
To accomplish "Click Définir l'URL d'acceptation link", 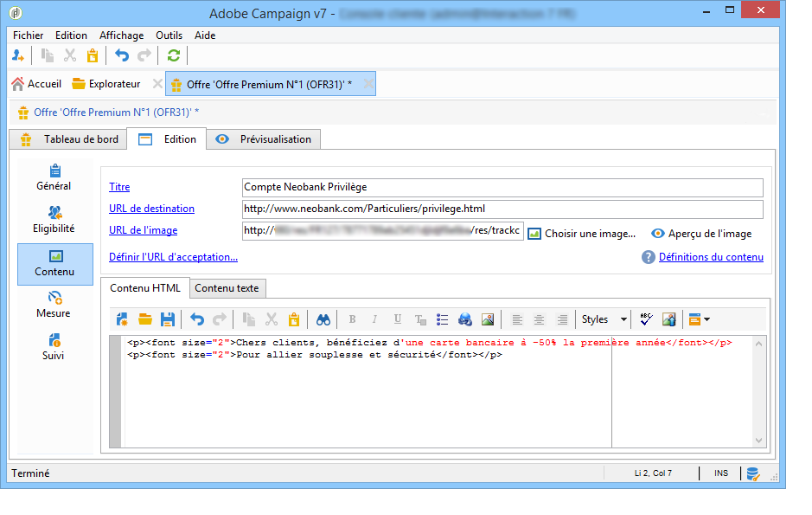I will [174, 257].
